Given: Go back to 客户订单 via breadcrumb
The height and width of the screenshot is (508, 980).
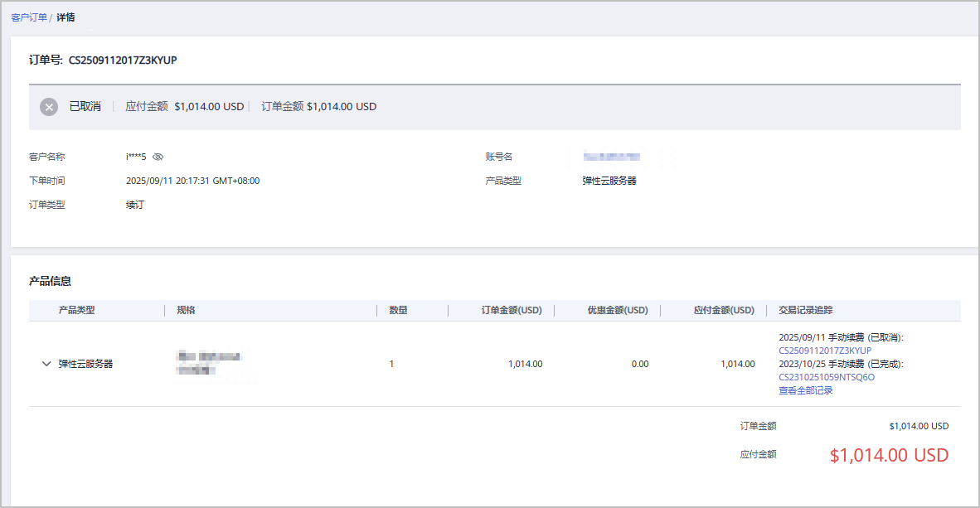Looking at the screenshot, I should pyautogui.click(x=29, y=17).
